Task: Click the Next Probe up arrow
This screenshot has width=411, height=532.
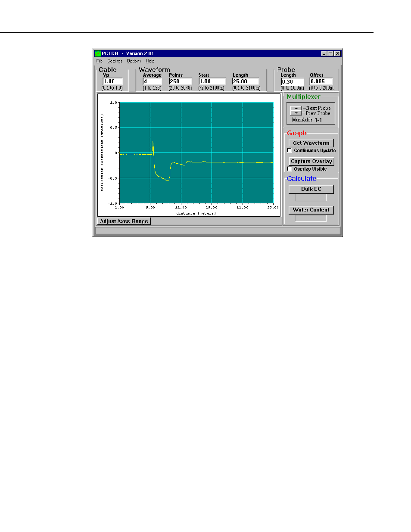Action: (296, 108)
